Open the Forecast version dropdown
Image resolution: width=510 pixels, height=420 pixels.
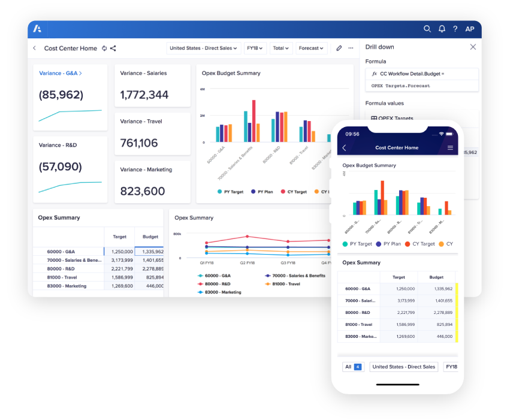(x=310, y=48)
